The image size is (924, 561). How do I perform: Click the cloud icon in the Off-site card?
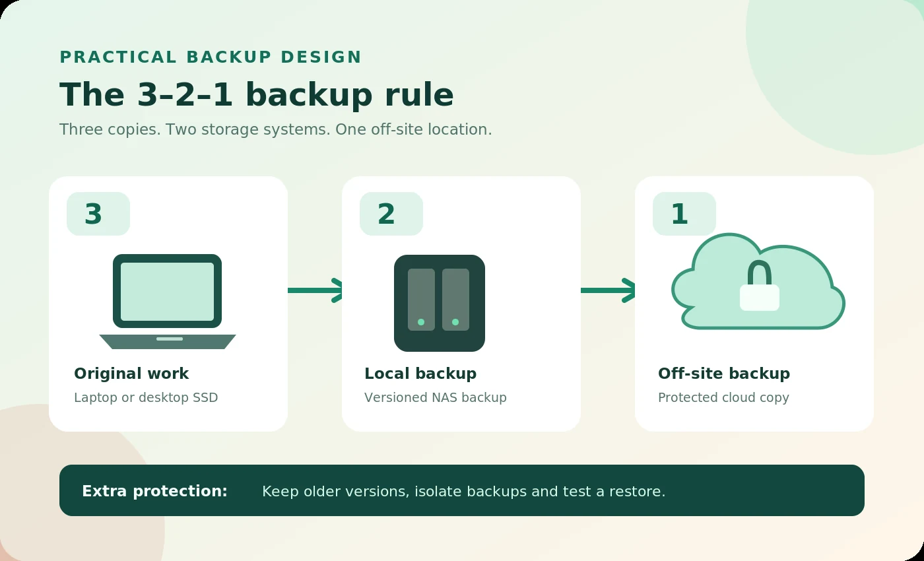click(x=758, y=281)
